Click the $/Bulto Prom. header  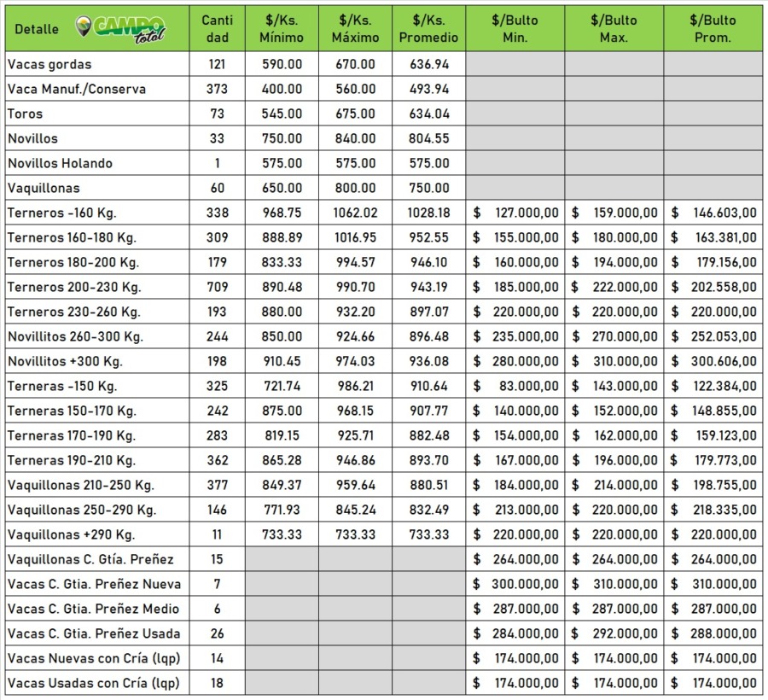coord(713,29)
